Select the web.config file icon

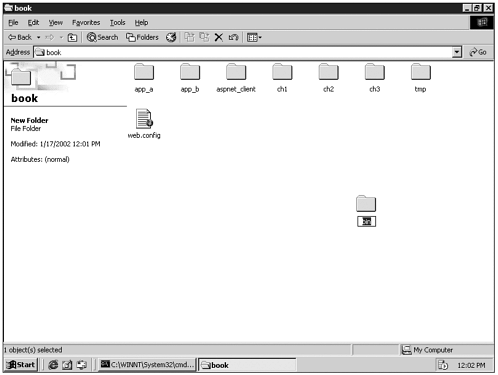(x=144, y=119)
